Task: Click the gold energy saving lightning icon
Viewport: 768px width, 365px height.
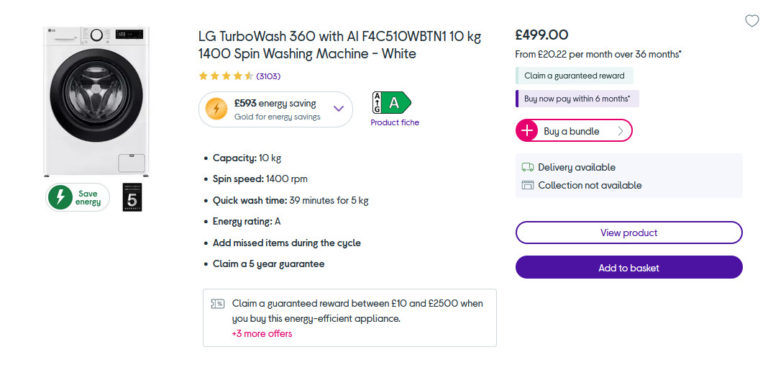Action: point(216,109)
